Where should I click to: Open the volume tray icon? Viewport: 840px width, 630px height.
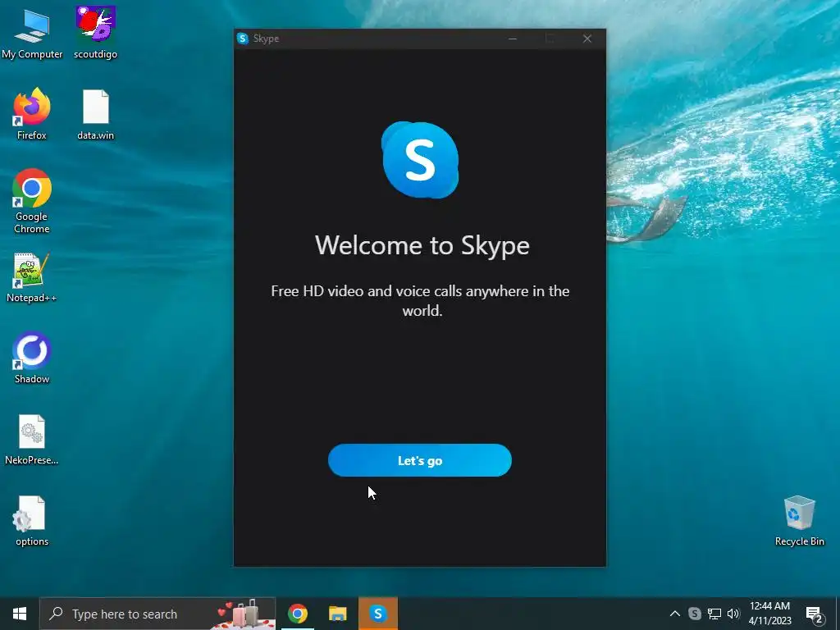point(733,614)
